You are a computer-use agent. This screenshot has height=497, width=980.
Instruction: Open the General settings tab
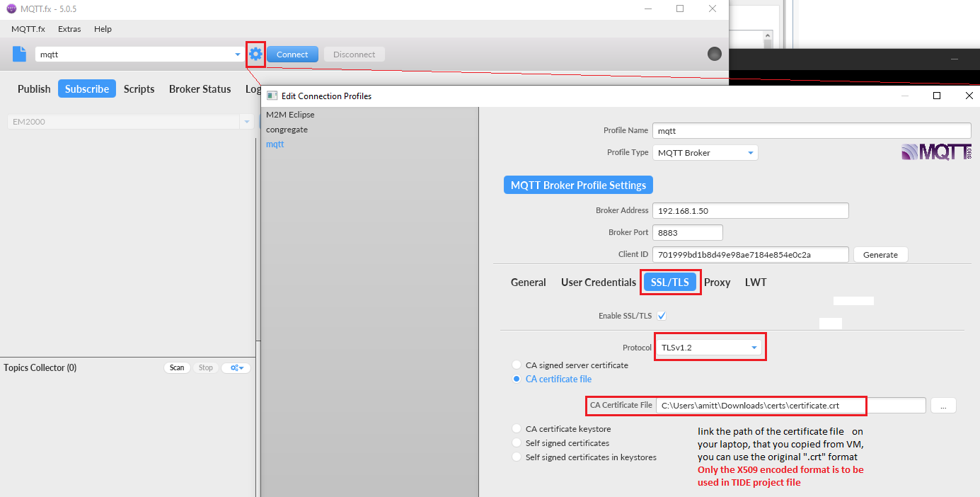(x=529, y=282)
